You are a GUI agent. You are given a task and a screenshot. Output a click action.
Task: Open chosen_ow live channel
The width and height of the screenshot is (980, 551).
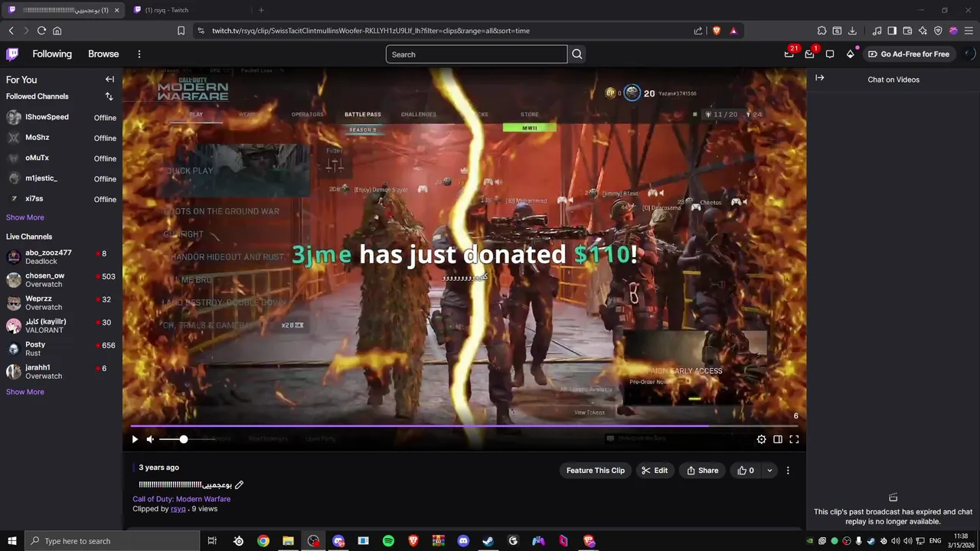[x=61, y=280]
